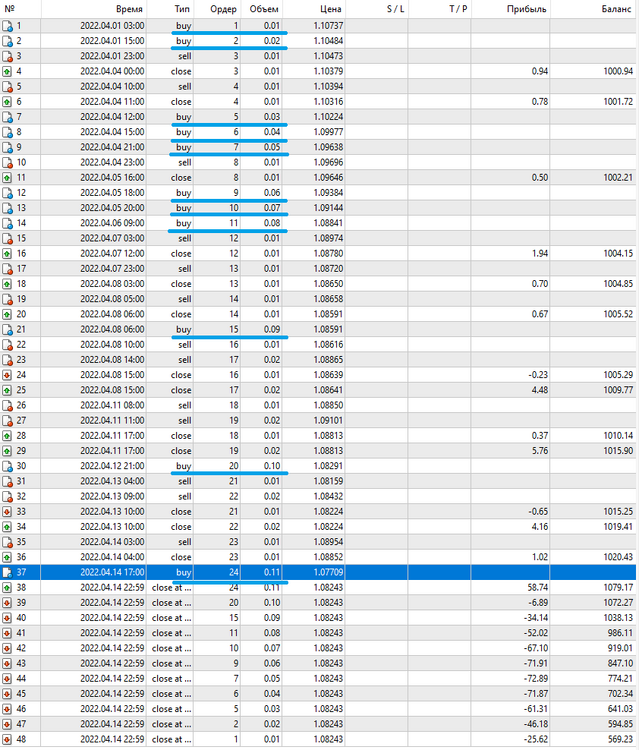
Task: Select the profit value -72.89
Action: click(536, 679)
